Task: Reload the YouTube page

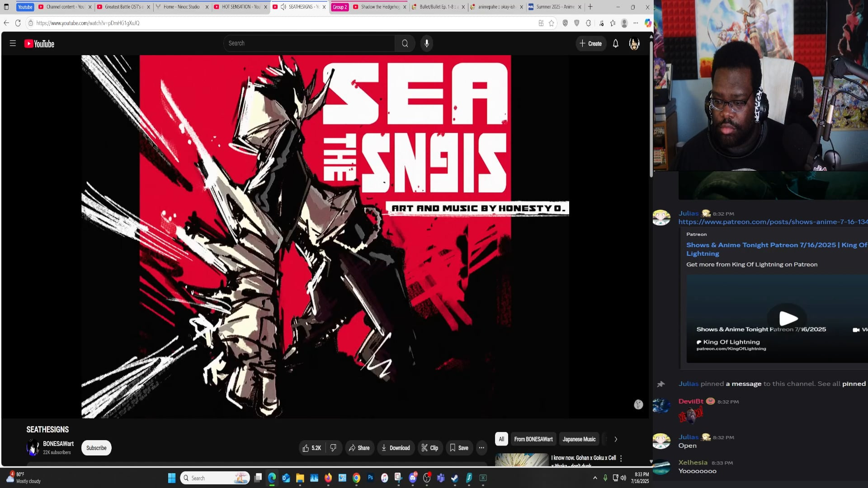Action: coord(18,23)
